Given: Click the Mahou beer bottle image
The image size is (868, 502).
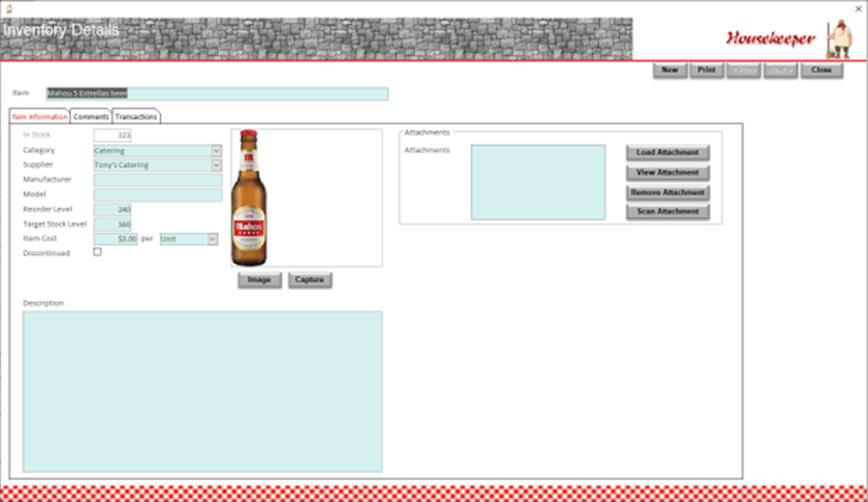Looking at the screenshot, I should (249, 198).
